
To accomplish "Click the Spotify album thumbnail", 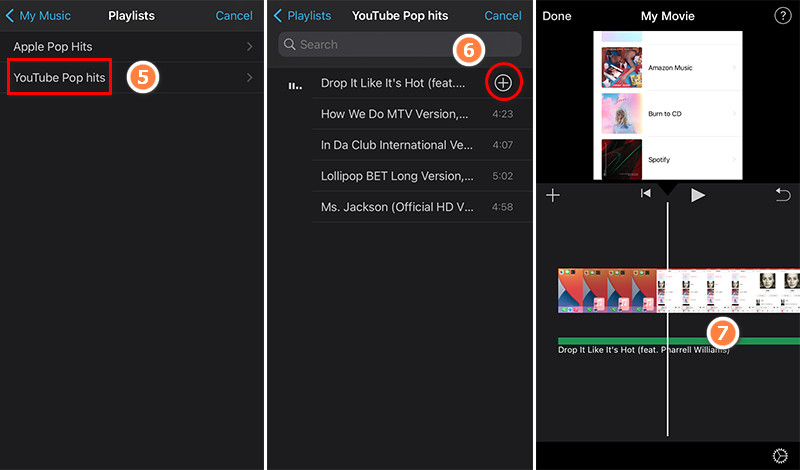I will [x=621, y=159].
